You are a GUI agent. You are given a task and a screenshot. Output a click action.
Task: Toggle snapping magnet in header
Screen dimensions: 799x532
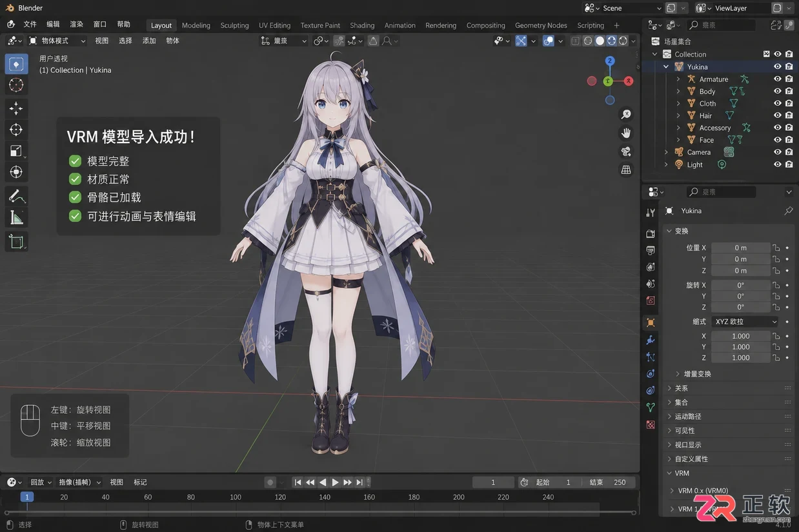339,41
